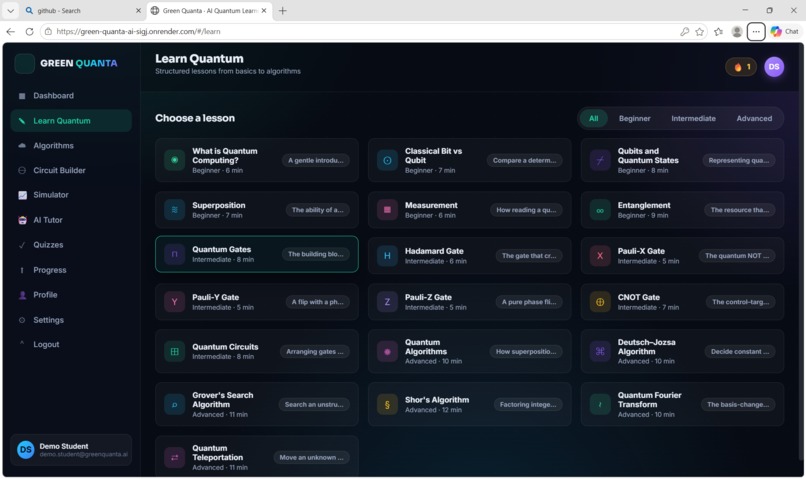Click the Quantum Teleportation arrows icon

coord(174,457)
